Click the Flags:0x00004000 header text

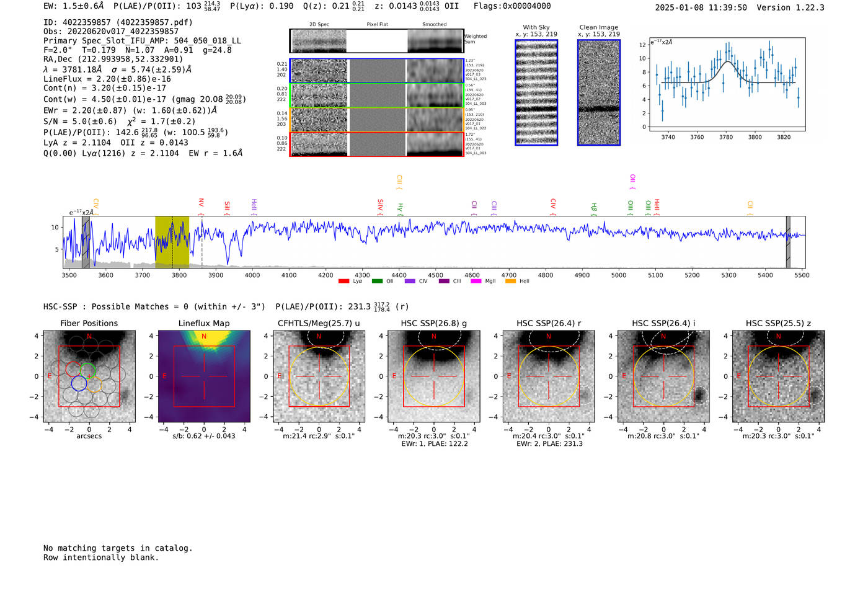point(512,6)
